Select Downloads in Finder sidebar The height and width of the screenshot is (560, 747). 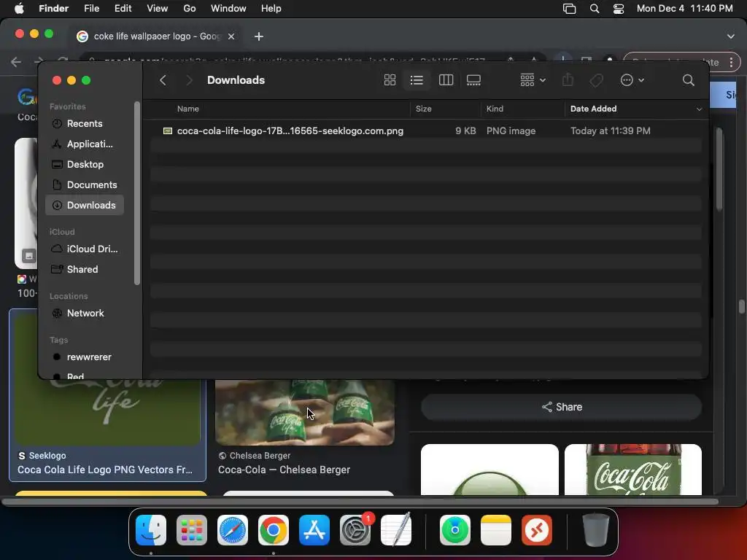(85, 205)
